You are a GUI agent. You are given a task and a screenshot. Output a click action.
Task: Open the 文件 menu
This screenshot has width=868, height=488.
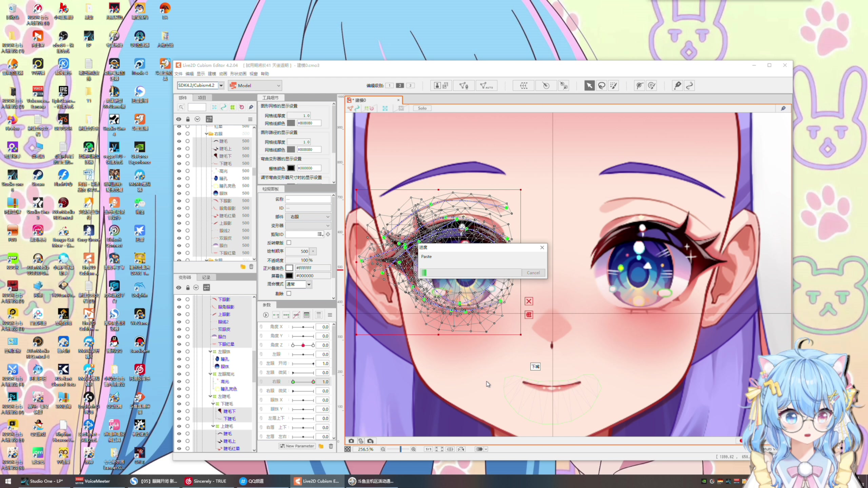(179, 74)
